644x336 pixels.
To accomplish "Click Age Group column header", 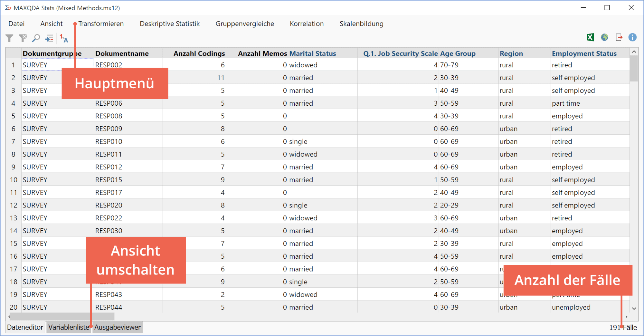I will point(469,53).
